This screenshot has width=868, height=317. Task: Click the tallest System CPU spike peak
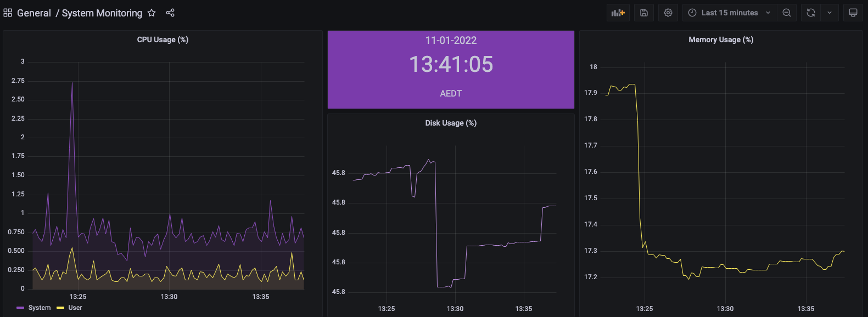pyautogui.click(x=72, y=83)
